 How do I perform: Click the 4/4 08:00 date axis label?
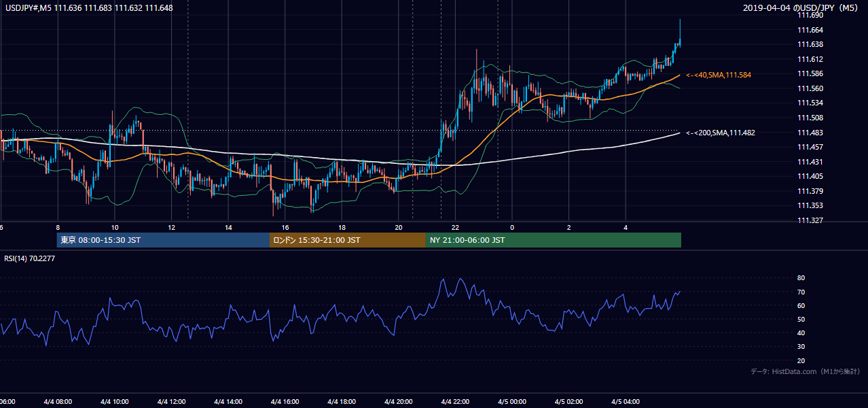[x=58, y=402]
